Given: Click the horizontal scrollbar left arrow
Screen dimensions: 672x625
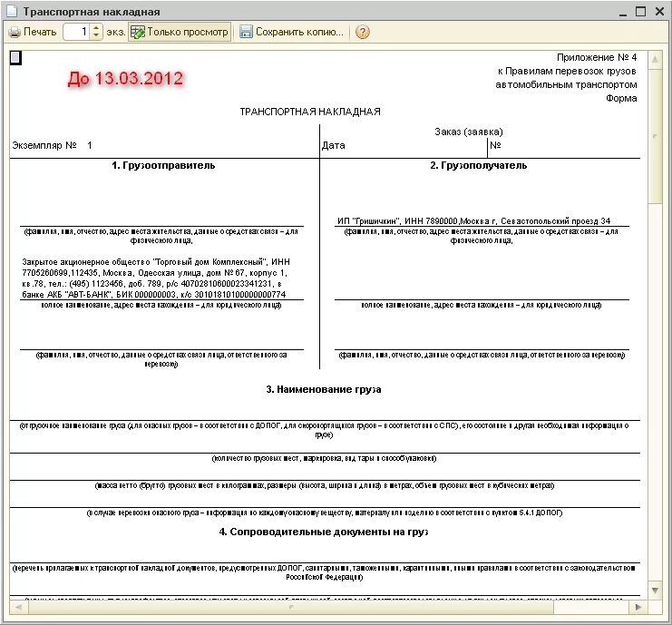Looking at the screenshot, I should 18,607.
